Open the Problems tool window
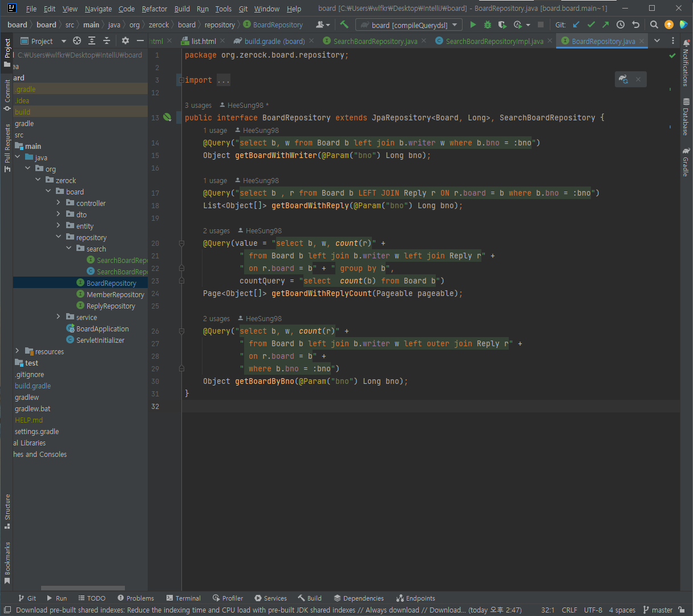Viewport: 693px width, 616px height. [136, 598]
